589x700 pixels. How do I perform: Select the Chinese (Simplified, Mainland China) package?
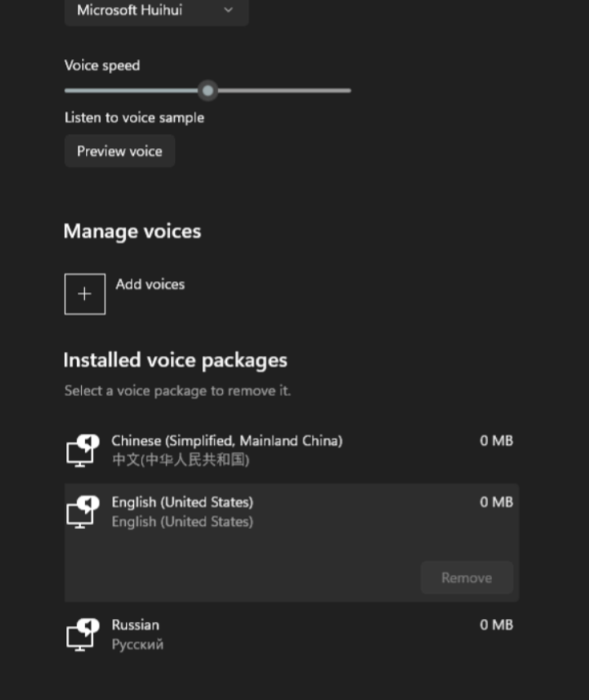click(227, 441)
